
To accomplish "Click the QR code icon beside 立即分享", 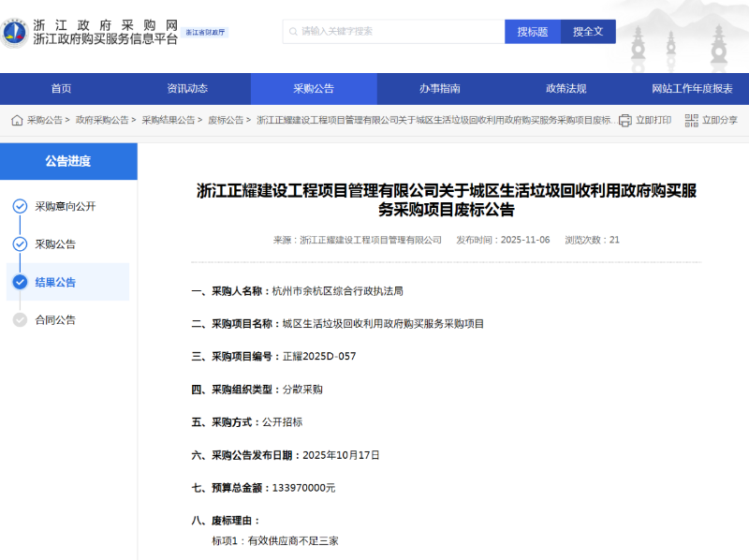I will [691, 120].
